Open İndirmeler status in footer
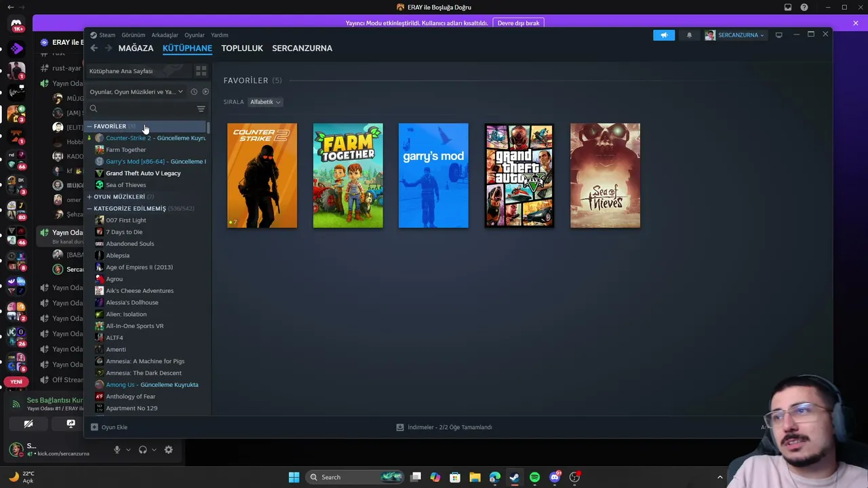This screenshot has width=868, height=488. coord(450,427)
